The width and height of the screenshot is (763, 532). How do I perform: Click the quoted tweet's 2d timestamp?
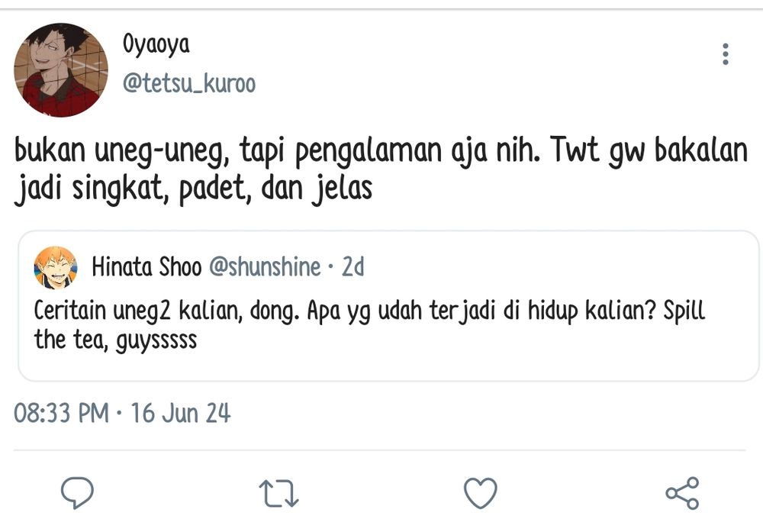pyautogui.click(x=353, y=267)
